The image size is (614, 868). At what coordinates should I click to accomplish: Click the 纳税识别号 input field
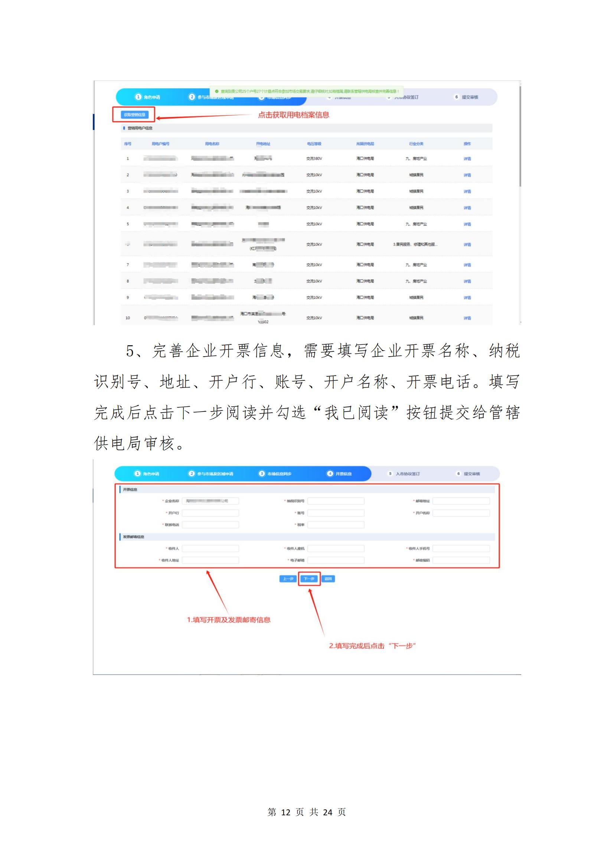336,501
